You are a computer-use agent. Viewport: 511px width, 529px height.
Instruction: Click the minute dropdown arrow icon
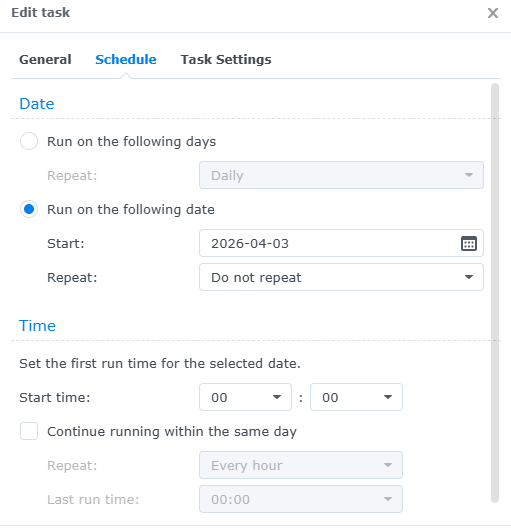click(388, 397)
